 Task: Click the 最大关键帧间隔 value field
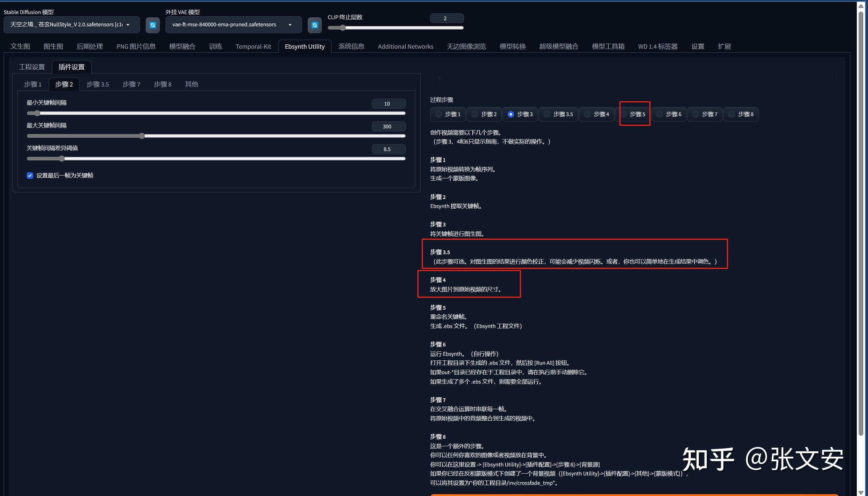388,127
